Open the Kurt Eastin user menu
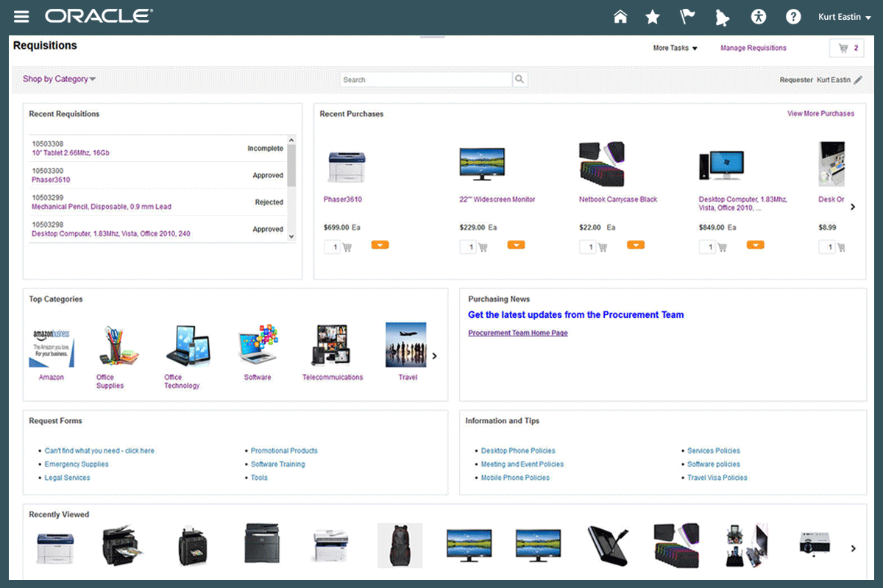The height and width of the screenshot is (588, 883). pos(844,17)
